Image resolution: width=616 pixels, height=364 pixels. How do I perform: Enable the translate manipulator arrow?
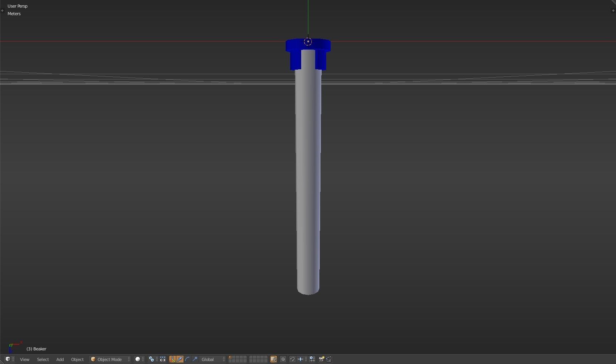tap(180, 359)
